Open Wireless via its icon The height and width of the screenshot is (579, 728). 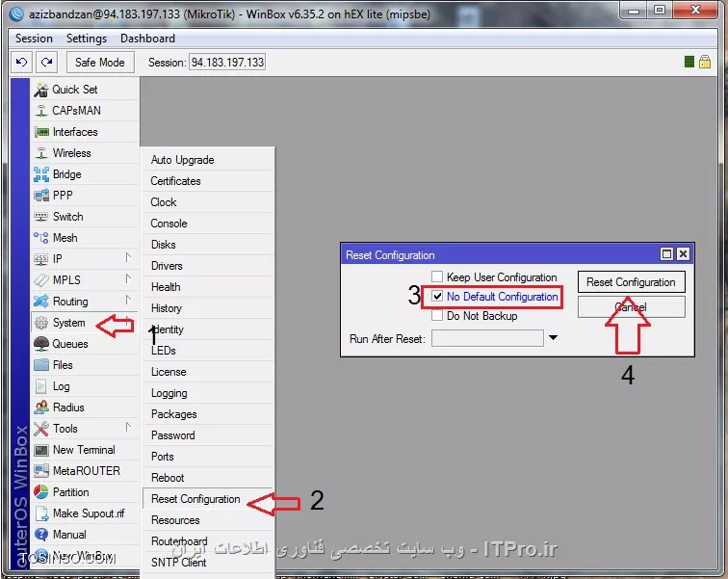click(x=40, y=153)
